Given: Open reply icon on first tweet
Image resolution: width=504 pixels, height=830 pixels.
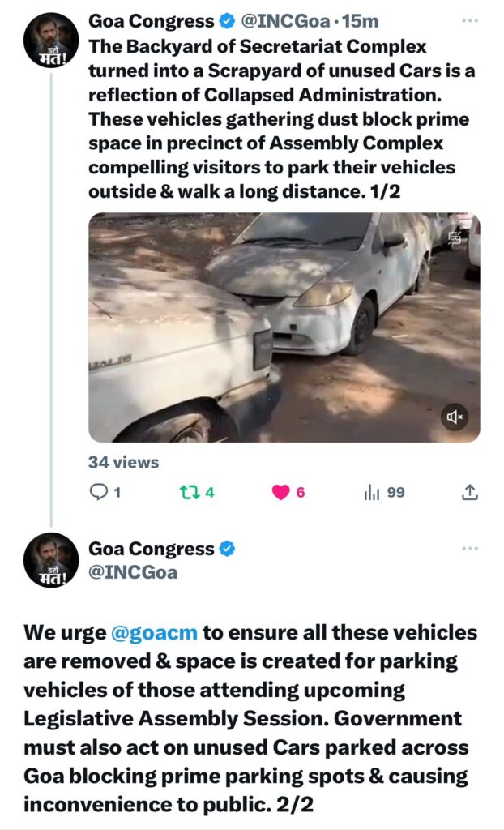Looking at the screenshot, I should pyautogui.click(x=98, y=492).
